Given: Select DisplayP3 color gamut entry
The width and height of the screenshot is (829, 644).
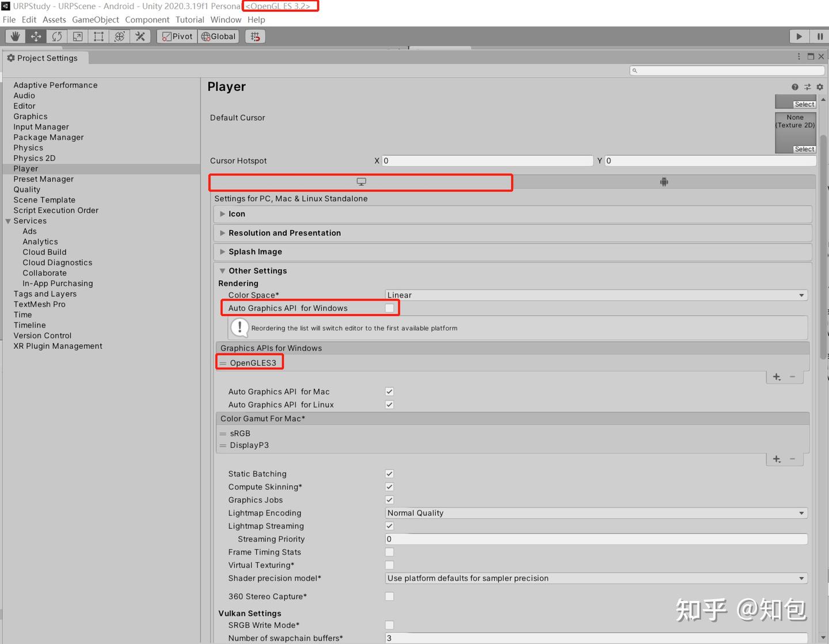Looking at the screenshot, I should (x=249, y=445).
